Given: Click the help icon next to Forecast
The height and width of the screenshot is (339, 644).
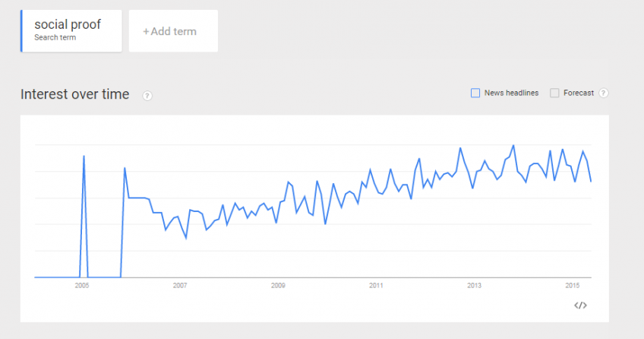Looking at the screenshot, I should [604, 93].
